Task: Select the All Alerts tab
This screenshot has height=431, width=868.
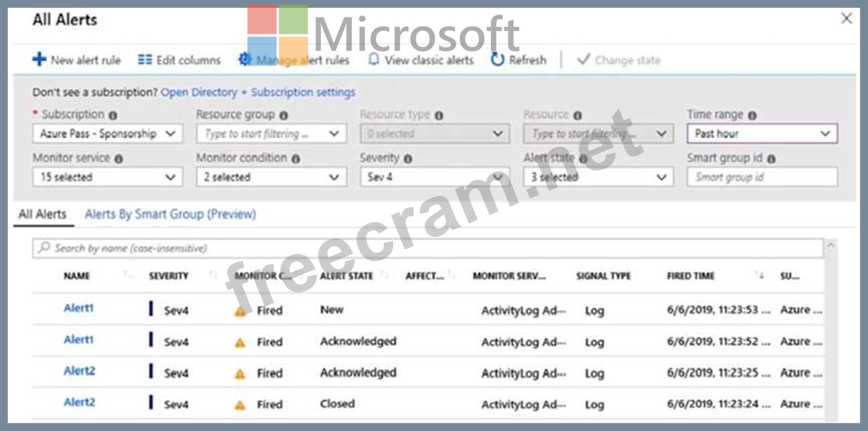Action: point(42,214)
